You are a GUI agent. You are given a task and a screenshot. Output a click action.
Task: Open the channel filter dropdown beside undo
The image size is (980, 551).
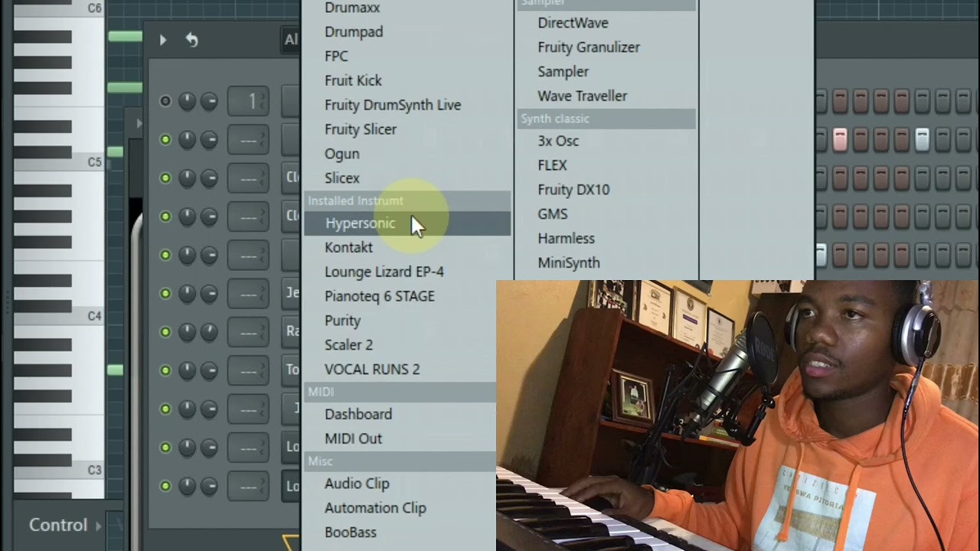coord(291,41)
